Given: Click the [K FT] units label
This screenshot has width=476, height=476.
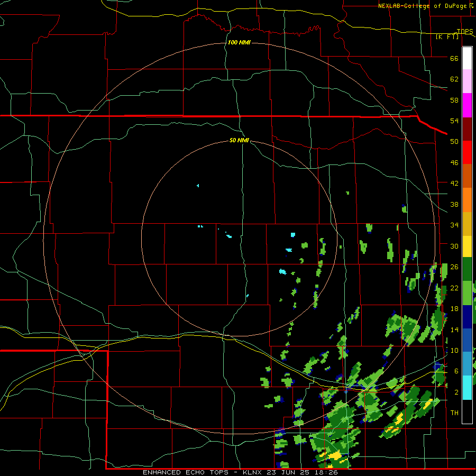Looking at the screenshot, I should coord(447,37).
